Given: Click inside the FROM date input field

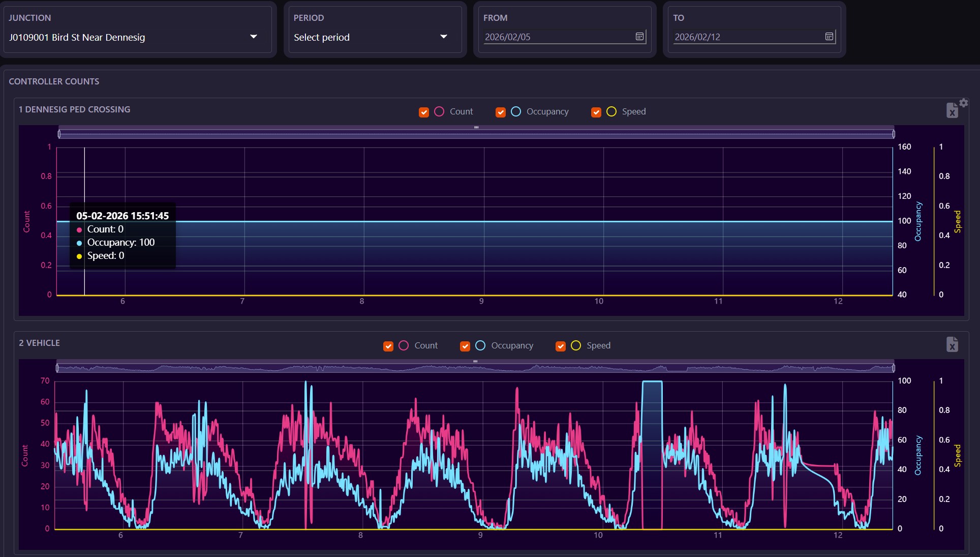Looking at the screenshot, I should click(x=554, y=37).
